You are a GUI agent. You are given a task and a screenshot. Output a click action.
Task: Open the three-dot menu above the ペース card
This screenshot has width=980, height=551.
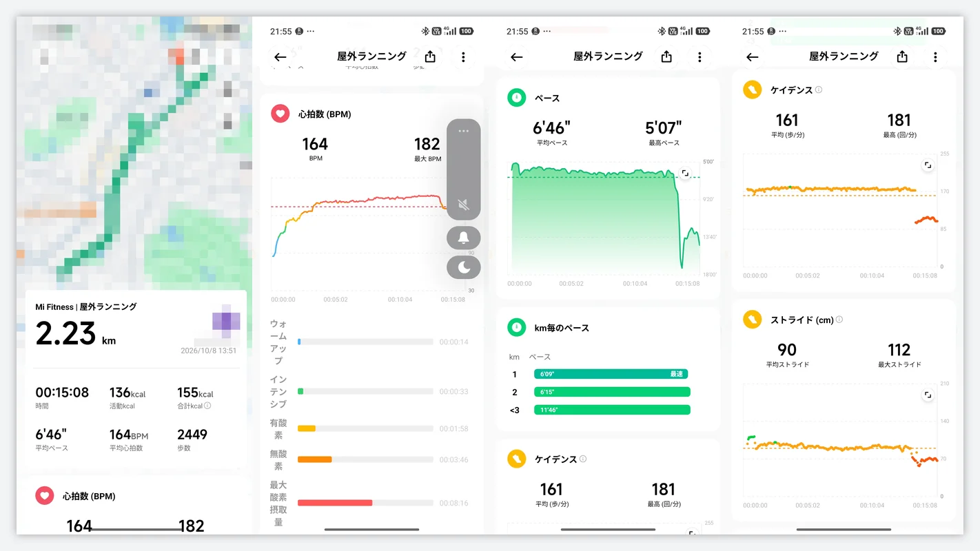click(x=700, y=57)
